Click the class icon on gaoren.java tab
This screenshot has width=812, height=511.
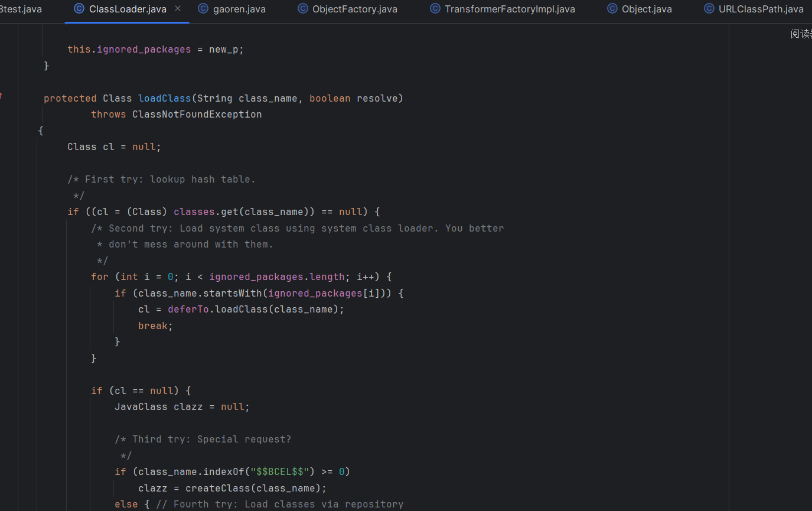pyautogui.click(x=203, y=9)
